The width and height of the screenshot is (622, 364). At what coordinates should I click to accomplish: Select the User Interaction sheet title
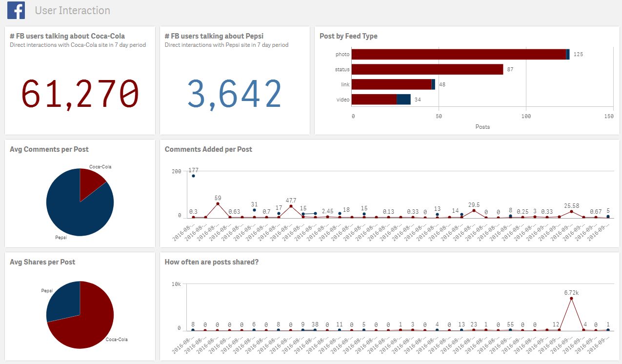(x=72, y=10)
